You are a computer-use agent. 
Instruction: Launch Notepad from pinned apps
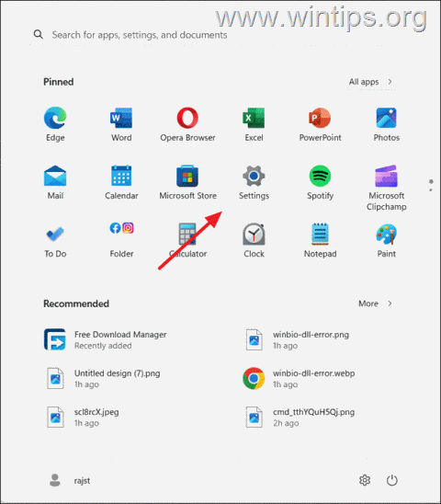tap(321, 240)
